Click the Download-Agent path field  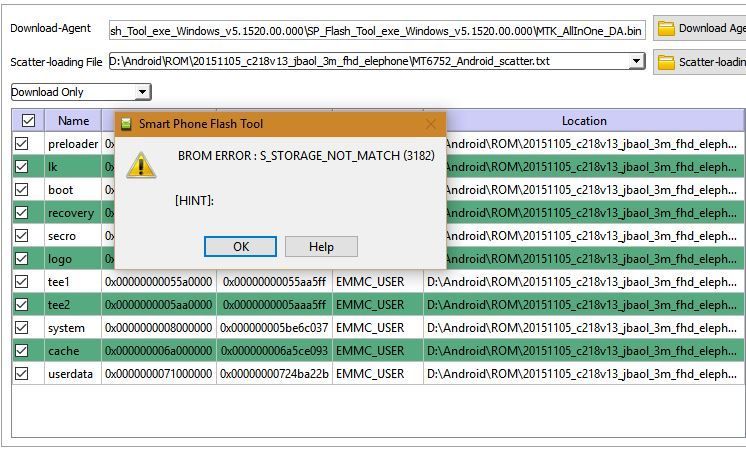377,31
